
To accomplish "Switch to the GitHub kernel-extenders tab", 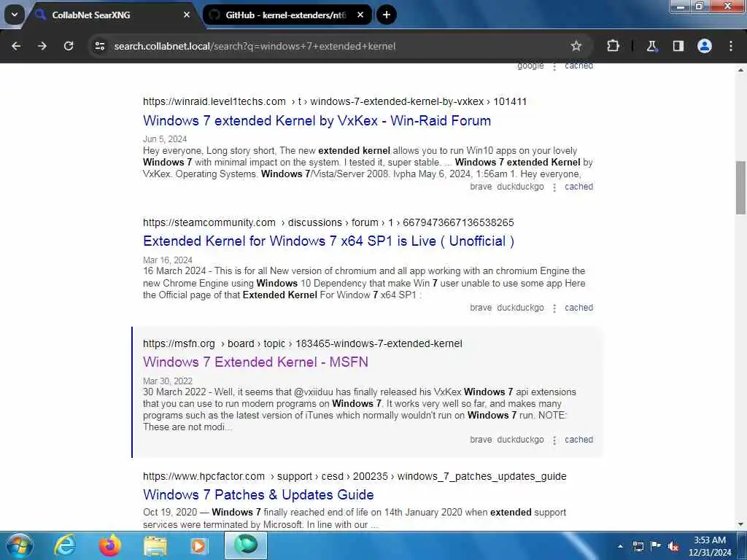I will [x=287, y=15].
